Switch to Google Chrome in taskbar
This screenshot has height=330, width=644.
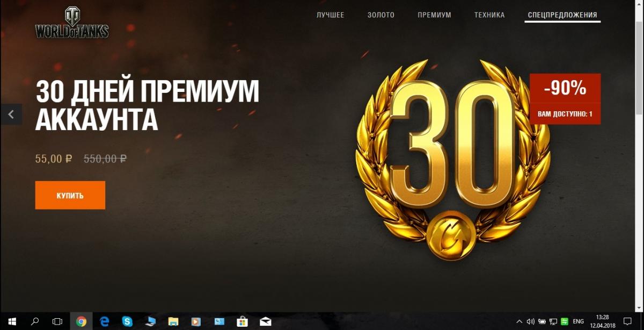click(81, 321)
